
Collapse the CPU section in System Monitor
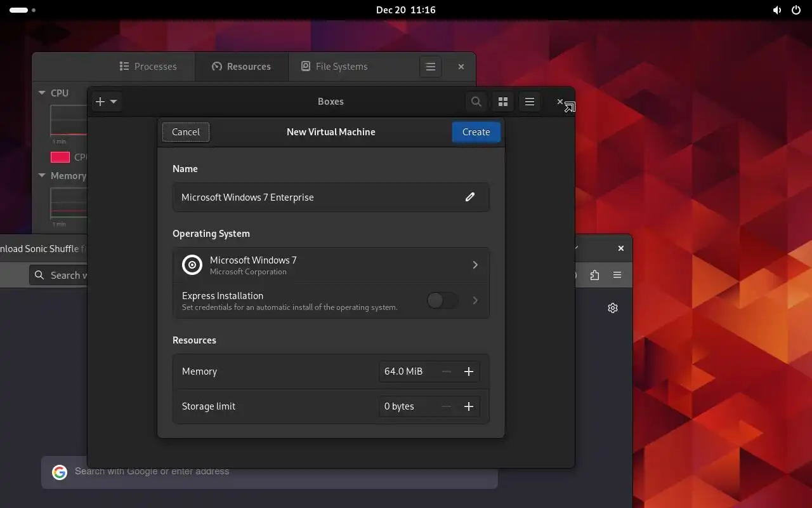[x=42, y=93]
